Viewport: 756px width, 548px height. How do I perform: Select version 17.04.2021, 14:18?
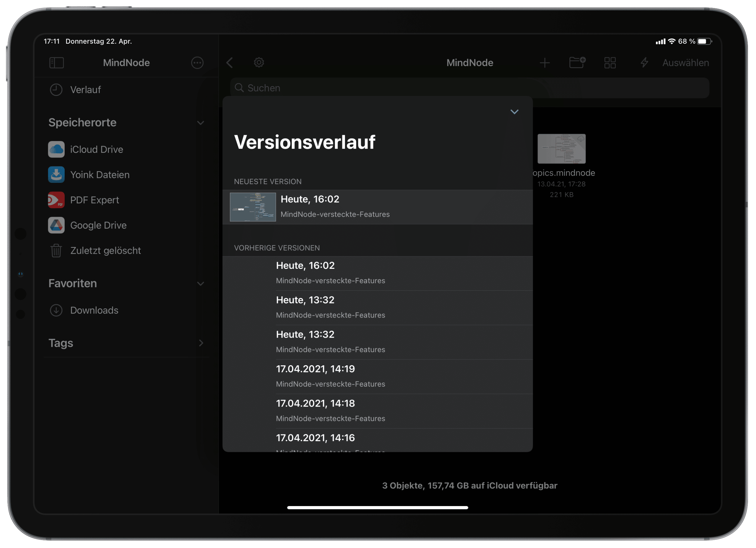tap(377, 411)
